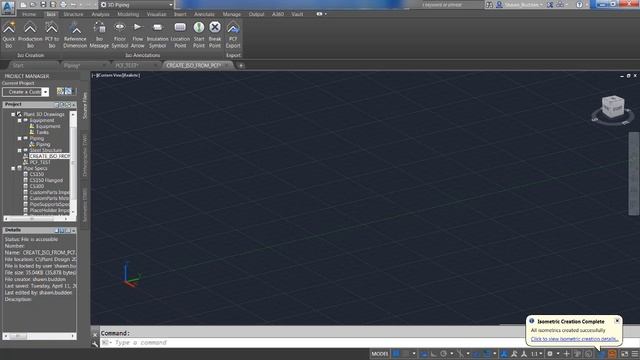
Task: Open the Isometric DWG side tab
Action: click(84, 205)
